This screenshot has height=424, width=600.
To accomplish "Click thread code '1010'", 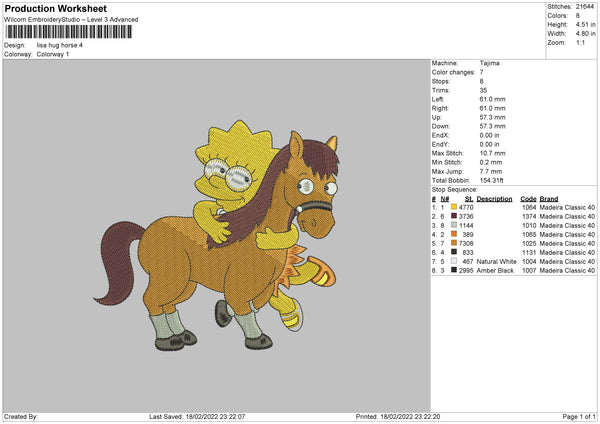I will [x=529, y=225].
